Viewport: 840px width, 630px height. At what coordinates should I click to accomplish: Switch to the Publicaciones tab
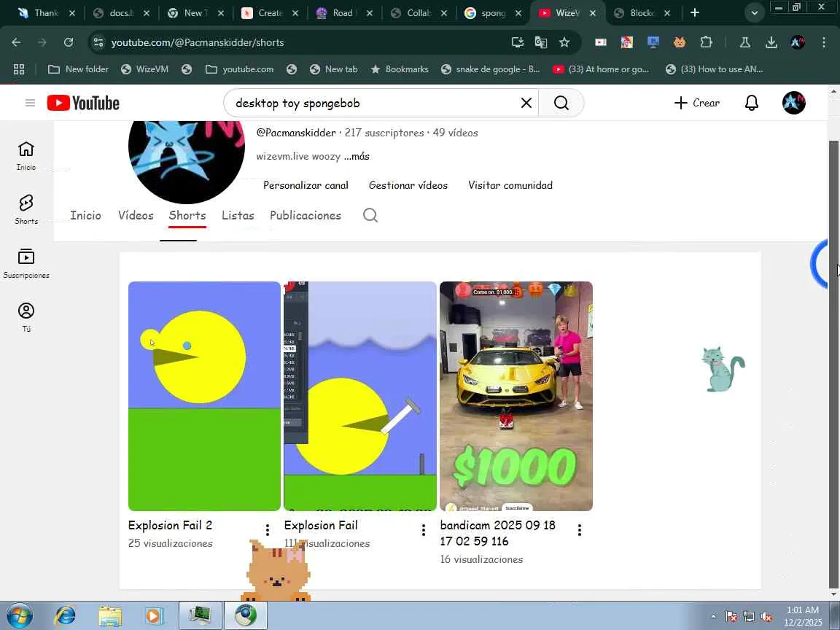click(x=306, y=215)
